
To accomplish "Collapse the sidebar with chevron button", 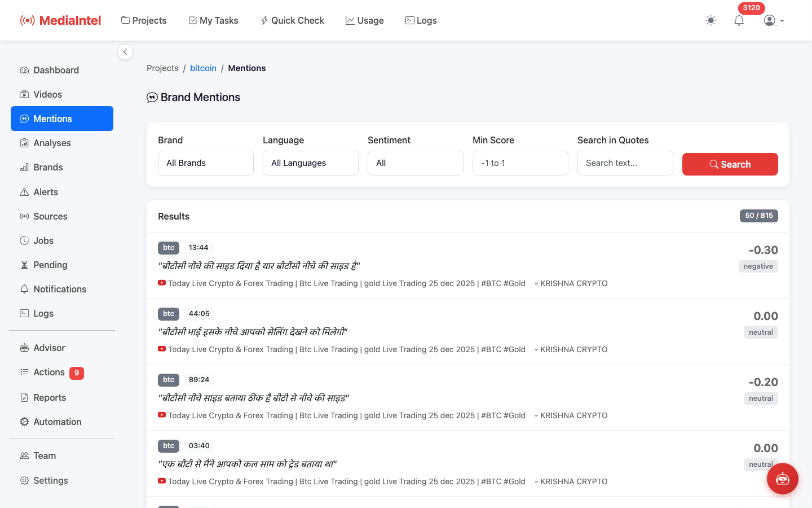I will point(125,52).
